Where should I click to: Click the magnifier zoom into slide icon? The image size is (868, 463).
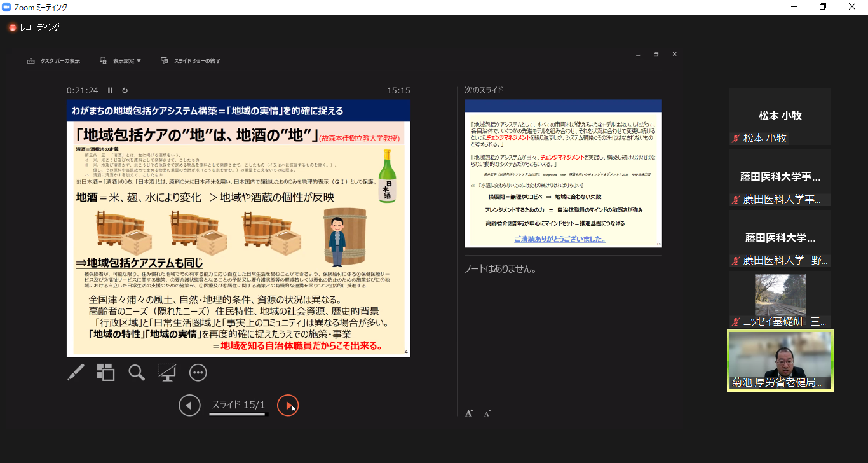point(137,373)
